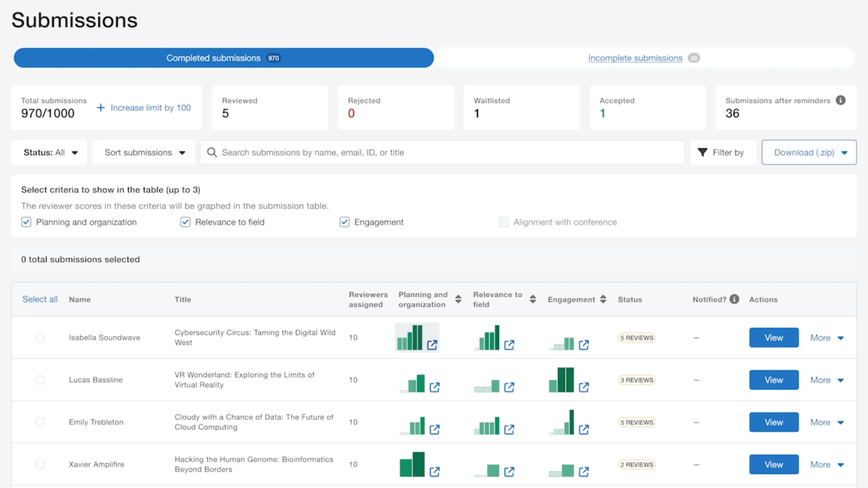
Task: Click 2 REVIEWS badge for Xavier Amplifire
Action: click(x=637, y=465)
